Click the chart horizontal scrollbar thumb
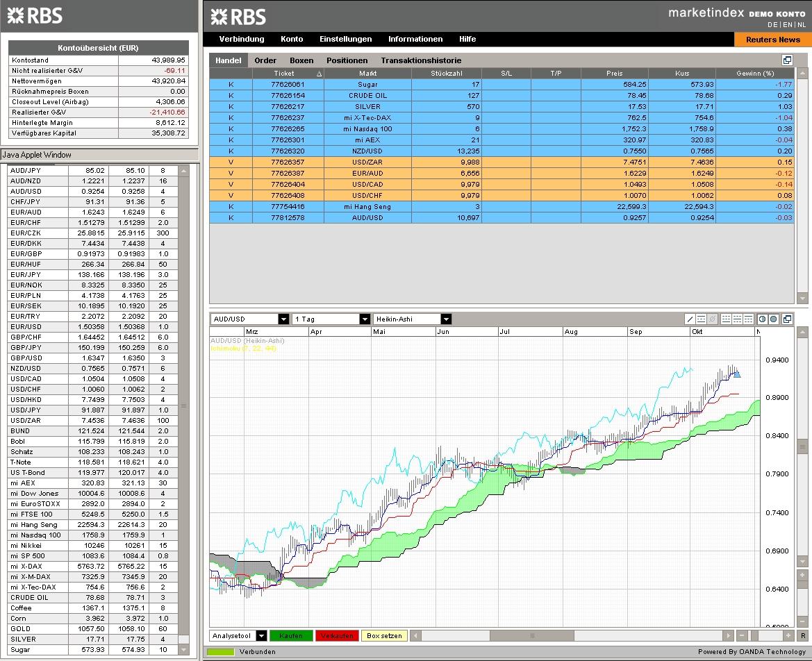This screenshot has width=812, height=661. tap(531, 635)
